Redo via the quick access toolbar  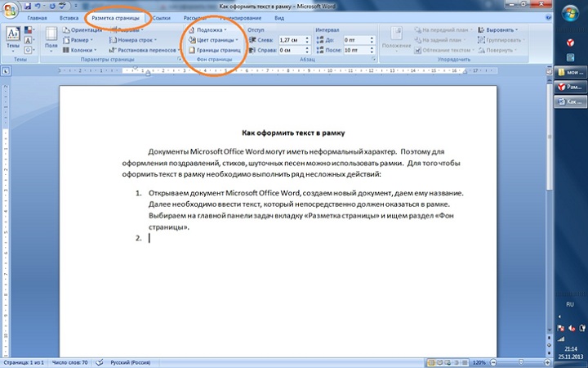(x=51, y=6)
